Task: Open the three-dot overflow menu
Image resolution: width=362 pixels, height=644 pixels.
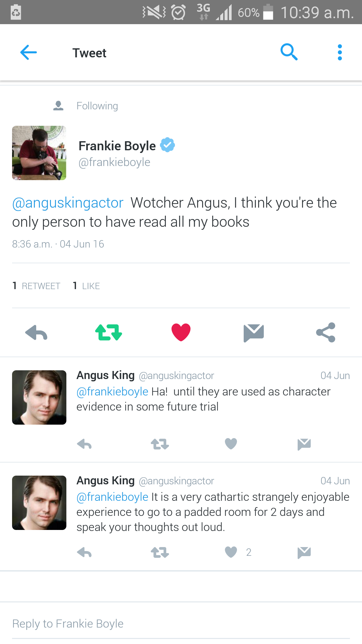Action: point(340,52)
